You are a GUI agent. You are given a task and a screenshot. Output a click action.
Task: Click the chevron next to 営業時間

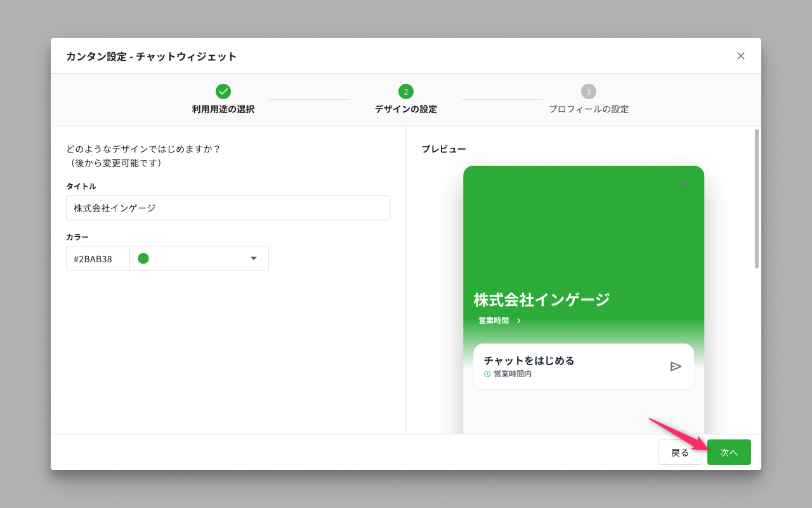pyautogui.click(x=519, y=321)
